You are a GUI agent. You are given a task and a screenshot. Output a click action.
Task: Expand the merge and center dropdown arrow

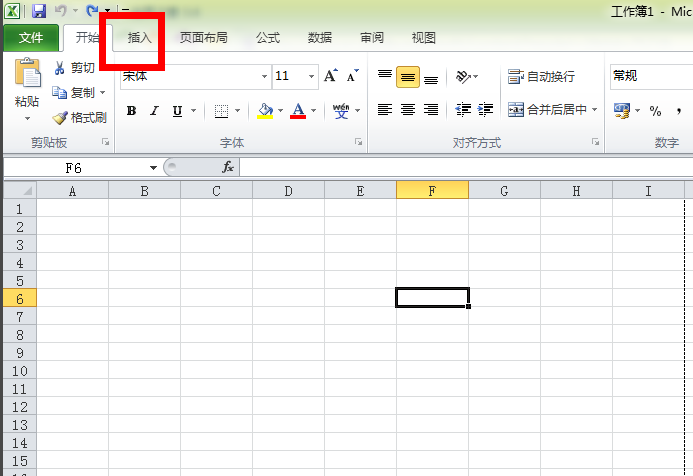tap(594, 109)
